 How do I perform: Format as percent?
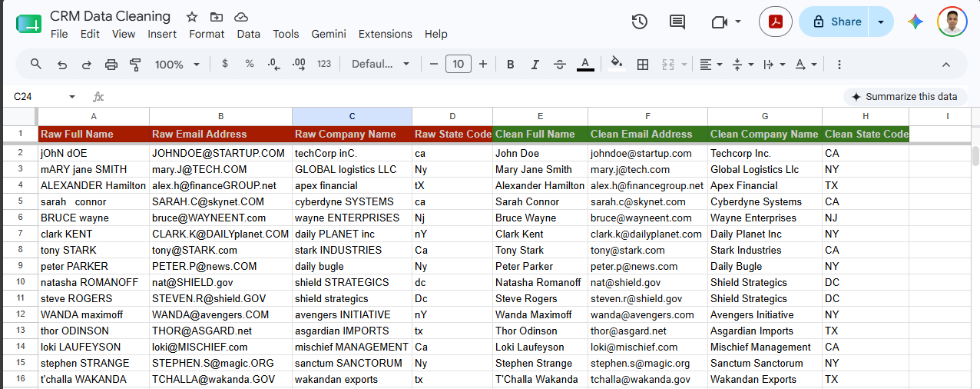coord(250,64)
